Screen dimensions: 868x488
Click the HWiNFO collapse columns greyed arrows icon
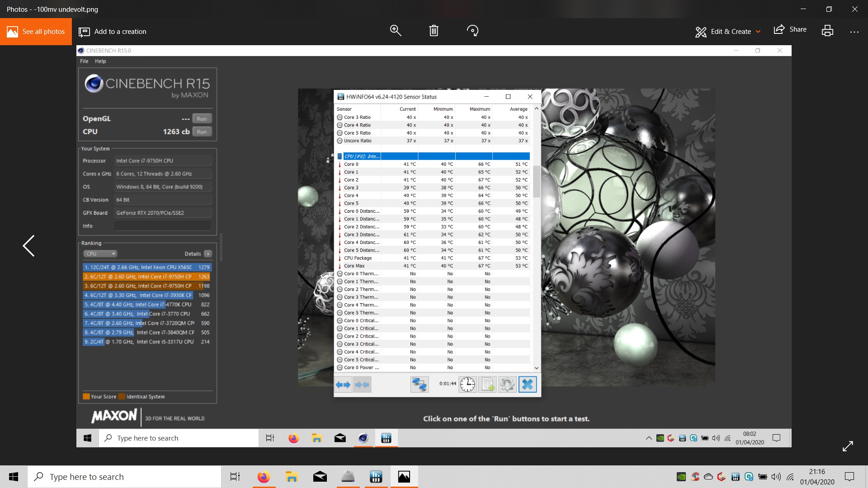(362, 385)
